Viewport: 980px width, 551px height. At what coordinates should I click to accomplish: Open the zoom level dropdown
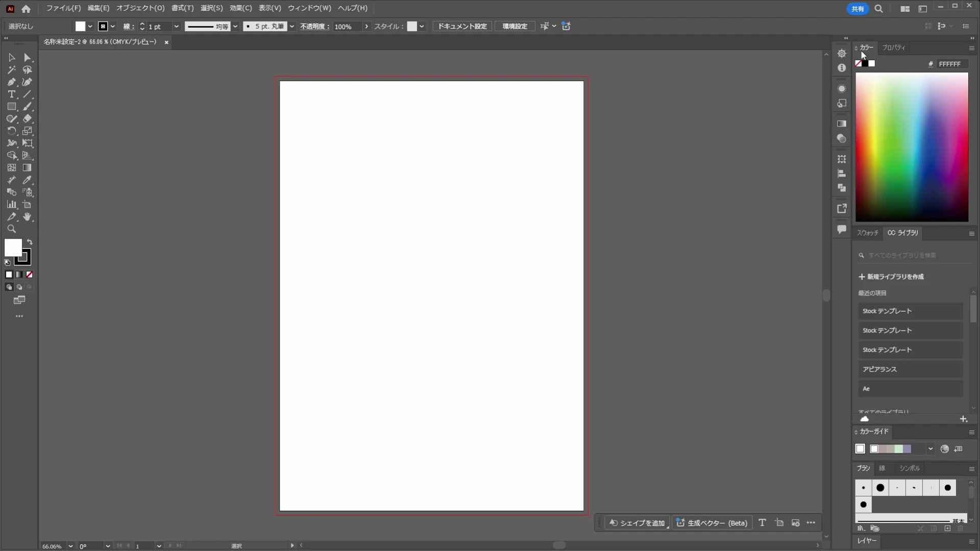[x=70, y=546]
